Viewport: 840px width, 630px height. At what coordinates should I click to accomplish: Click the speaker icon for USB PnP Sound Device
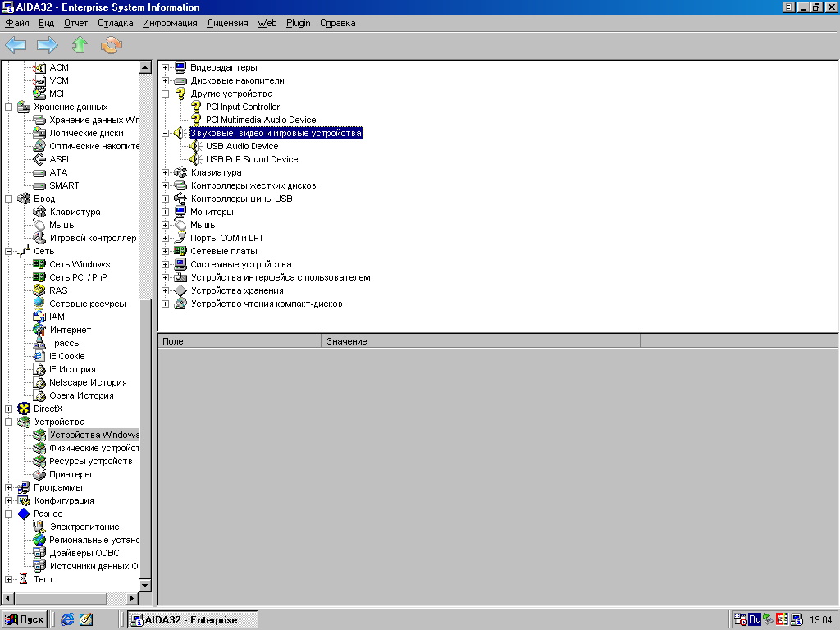pyautogui.click(x=195, y=160)
